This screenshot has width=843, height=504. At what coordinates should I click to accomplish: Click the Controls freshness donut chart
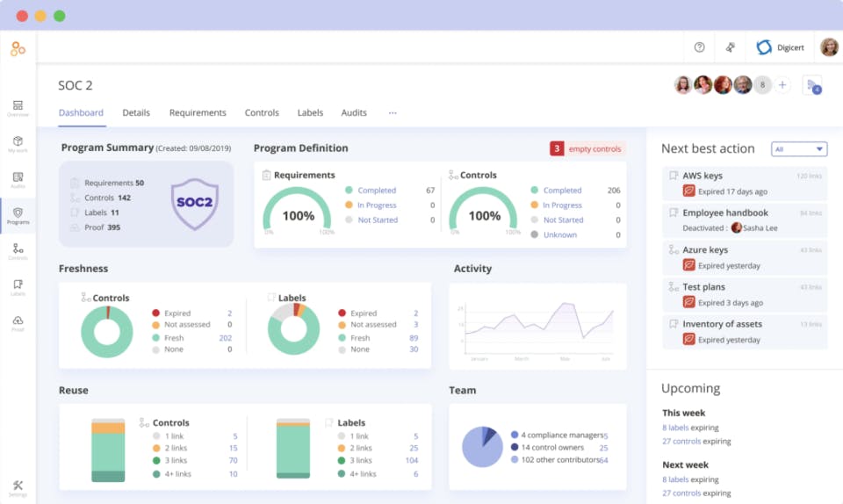[107, 332]
